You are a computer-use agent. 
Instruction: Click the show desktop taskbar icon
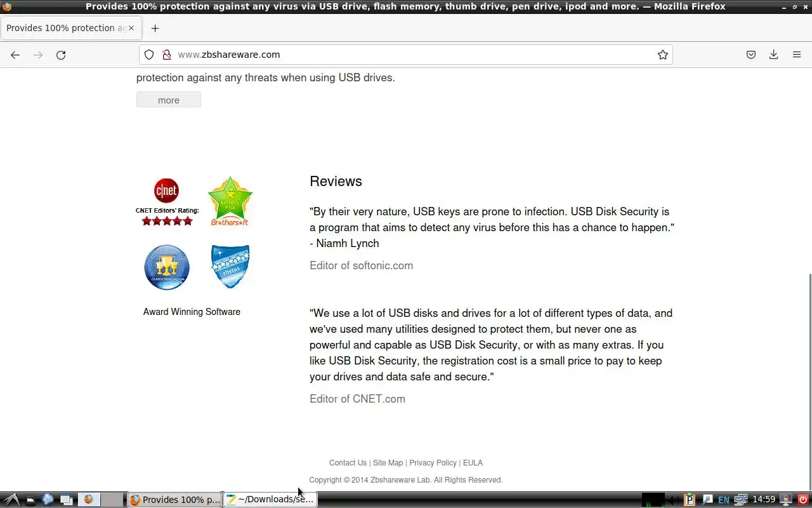(30, 500)
